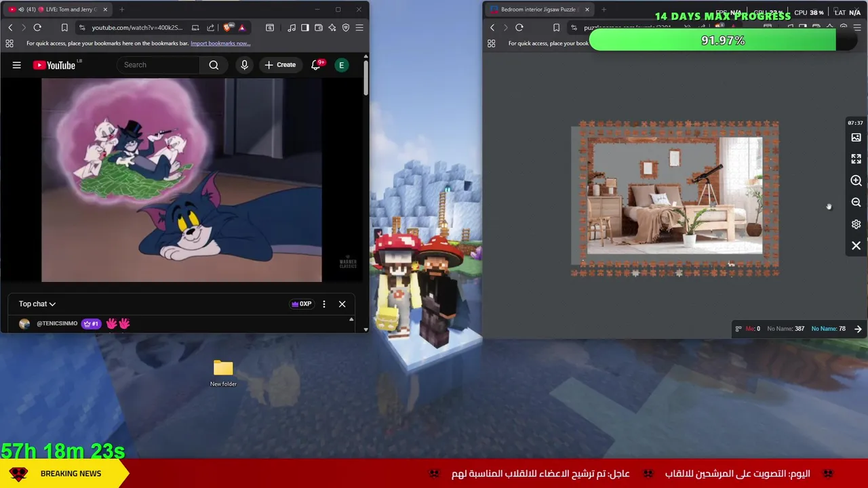The image size is (868, 488).
Task: Select the LIVE: Tom and Jerry tab
Action: coord(58,9)
